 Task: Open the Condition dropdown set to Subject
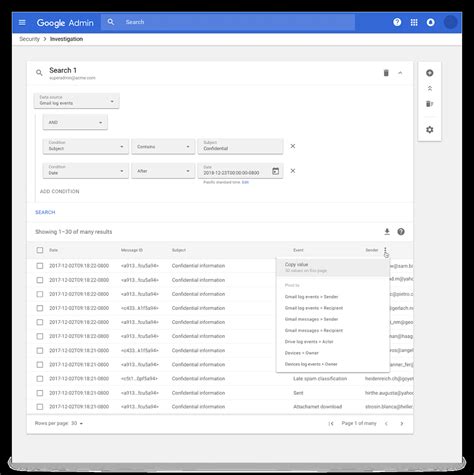[x=86, y=146]
